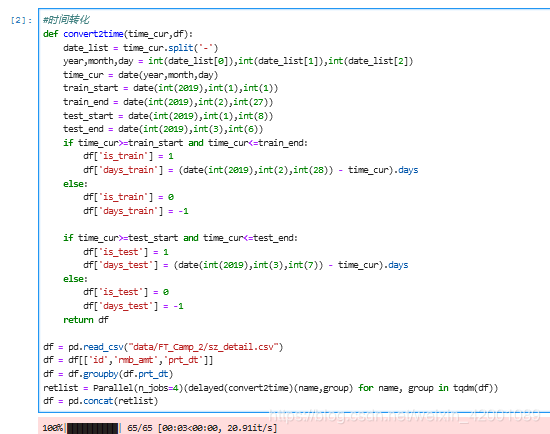Screen dimensions: 550x434
Task: Click the 100% tqdm progress bar
Action: click(x=93, y=428)
